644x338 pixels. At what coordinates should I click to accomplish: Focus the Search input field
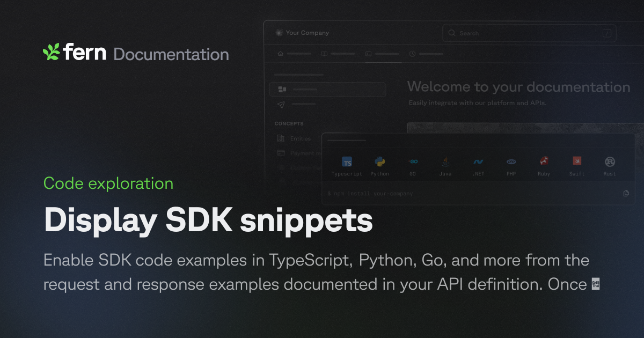pos(529,33)
